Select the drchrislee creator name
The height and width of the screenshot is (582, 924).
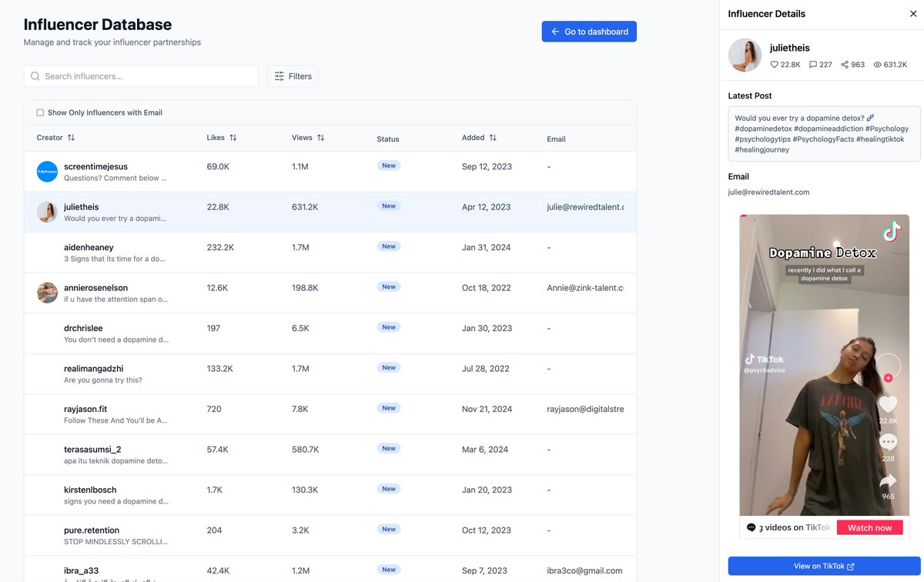click(83, 328)
